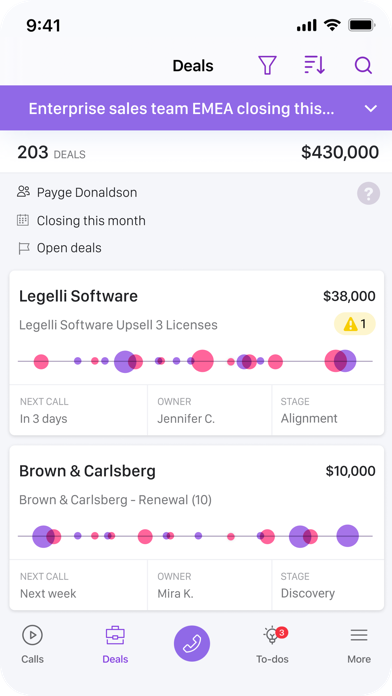
Task: Expand the Enterprise sales team EMEA chevron
Action: 371,108
